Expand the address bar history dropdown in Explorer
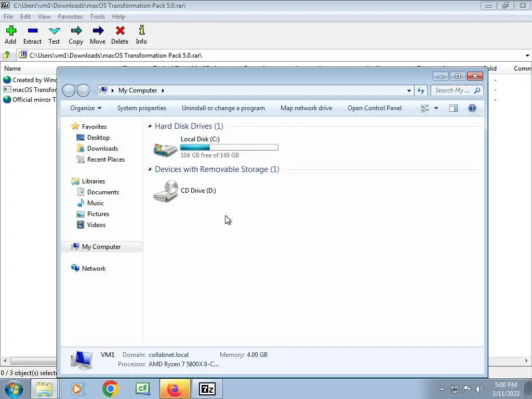This screenshot has height=399, width=532. (x=409, y=90)
